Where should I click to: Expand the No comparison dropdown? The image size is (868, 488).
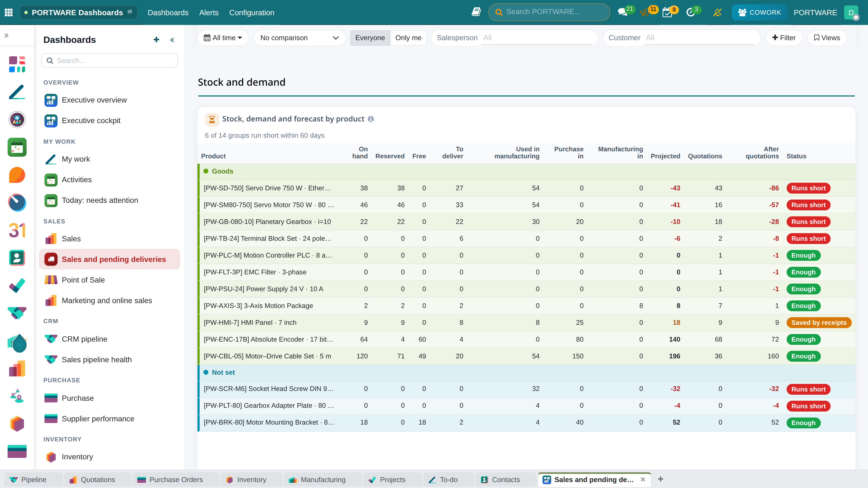click(299, 38)
